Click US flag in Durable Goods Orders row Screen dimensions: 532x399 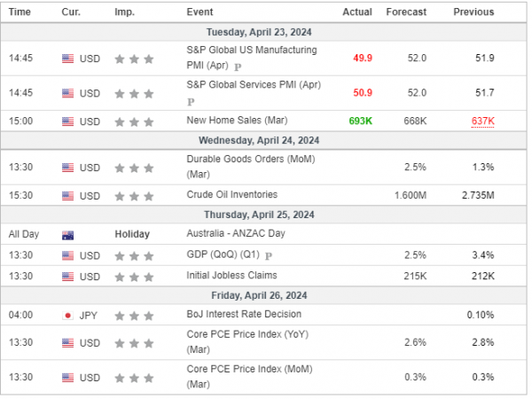68,168
